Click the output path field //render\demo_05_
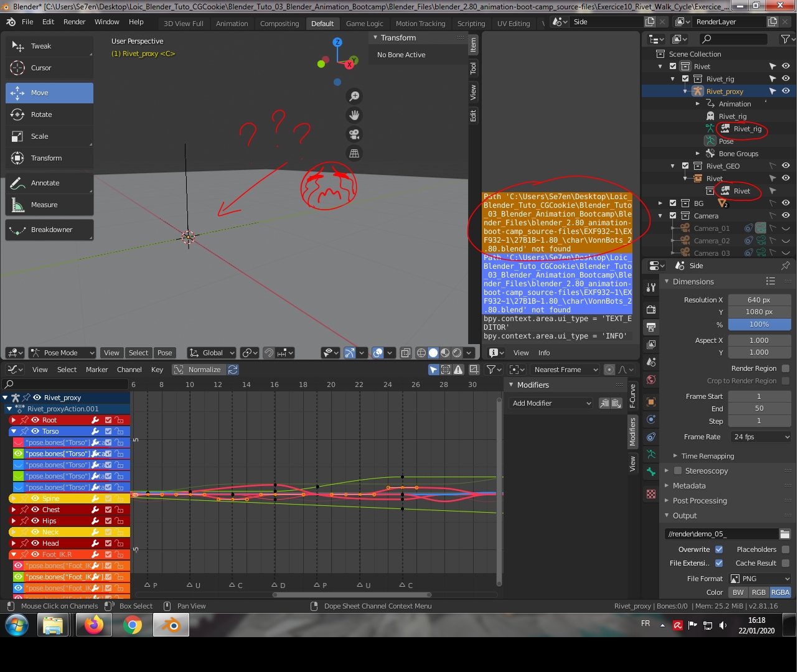The width and height of the screenshot is (798, 672). click(722, 533)
